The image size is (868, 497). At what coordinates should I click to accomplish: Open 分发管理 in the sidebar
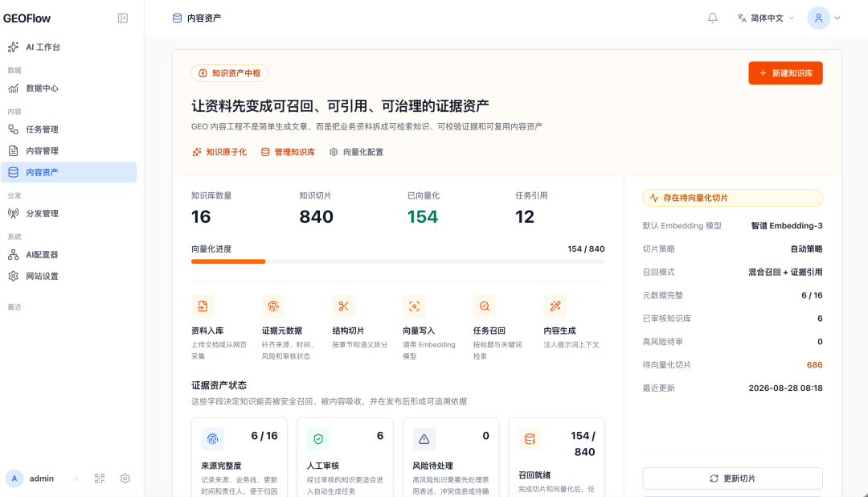[x=68, y=213]
